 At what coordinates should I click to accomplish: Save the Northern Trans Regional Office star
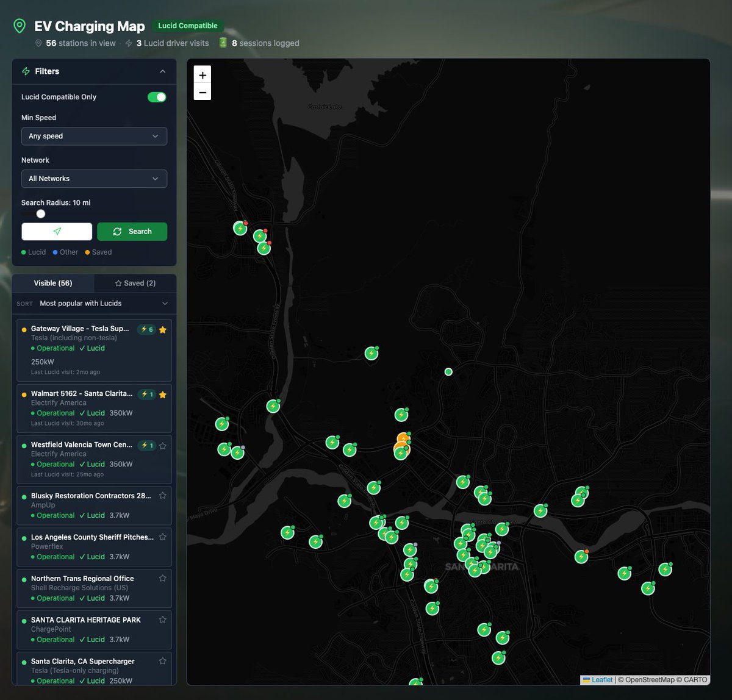(x=163, y=578)
